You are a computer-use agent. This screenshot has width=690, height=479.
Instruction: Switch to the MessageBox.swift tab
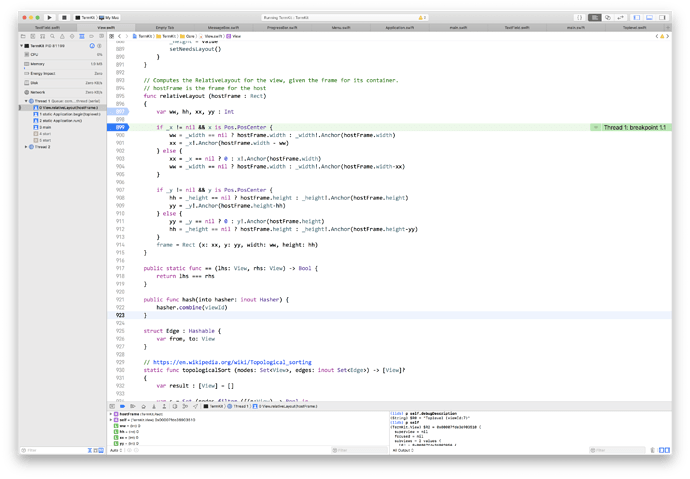(224, 28)
